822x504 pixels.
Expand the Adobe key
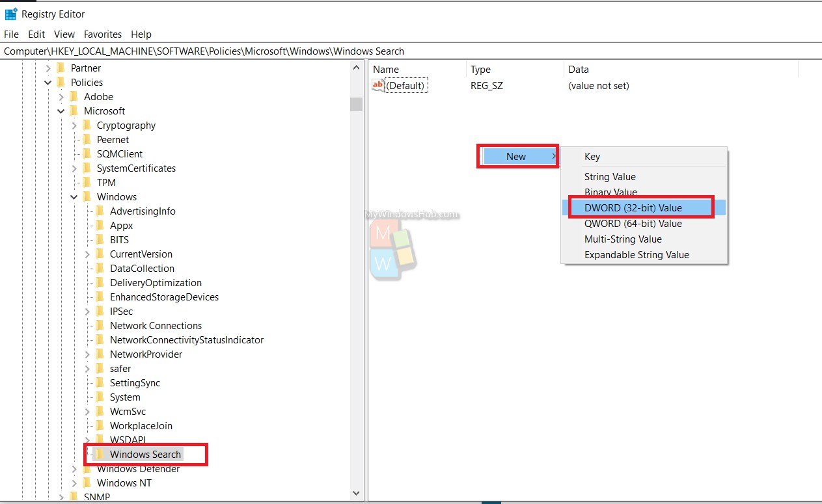point(61,96)
